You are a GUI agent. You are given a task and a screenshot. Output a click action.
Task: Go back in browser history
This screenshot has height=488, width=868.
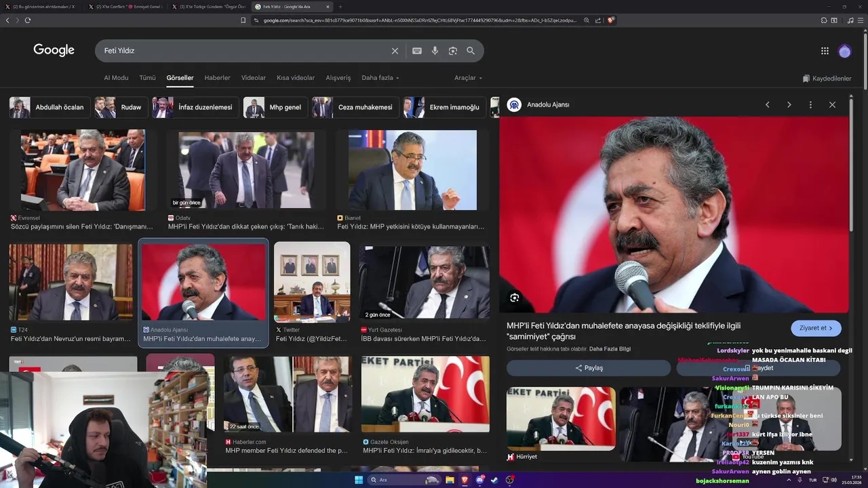tap(7, 20)
